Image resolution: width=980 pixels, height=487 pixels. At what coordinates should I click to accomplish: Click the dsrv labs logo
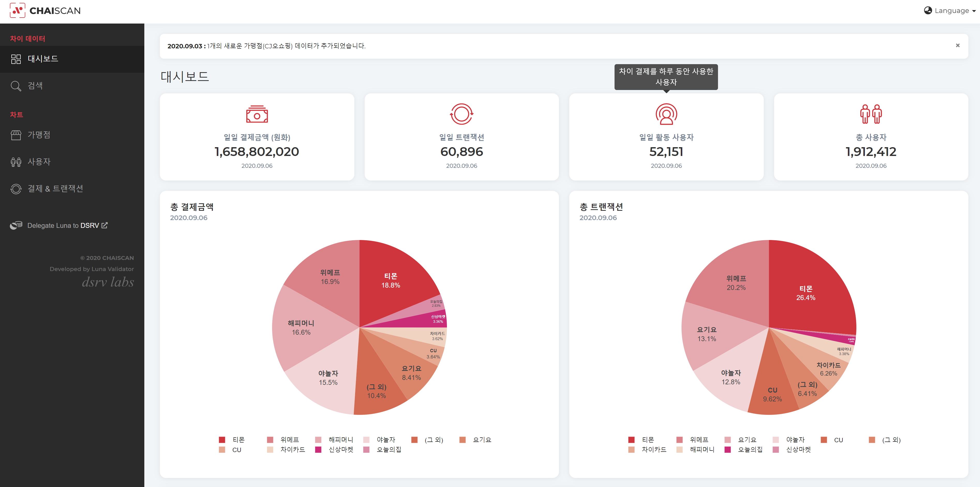pos(108,282)
